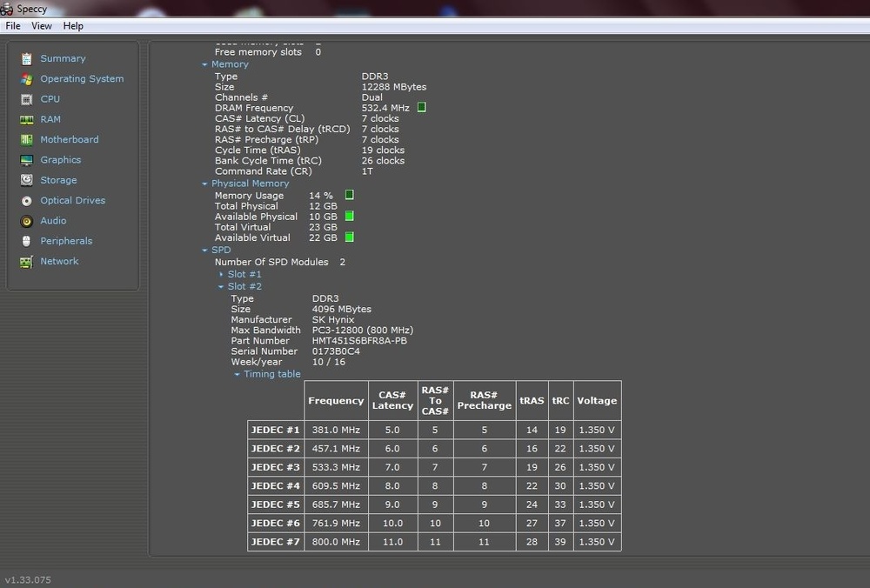Viewport: 870px width, 588px height.
Task: Go to the Peripherals section
Action: coord(65,241)
